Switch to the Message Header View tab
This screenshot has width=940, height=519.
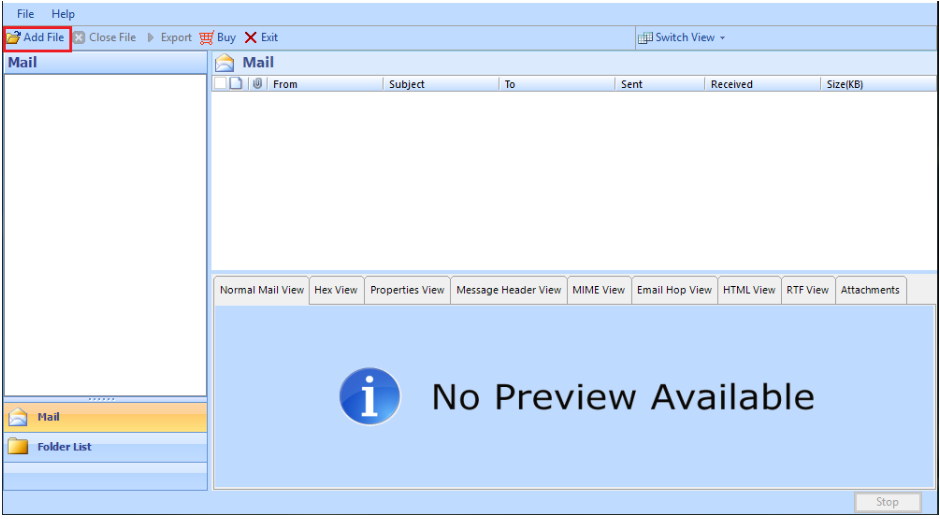[x=509, y=290]
